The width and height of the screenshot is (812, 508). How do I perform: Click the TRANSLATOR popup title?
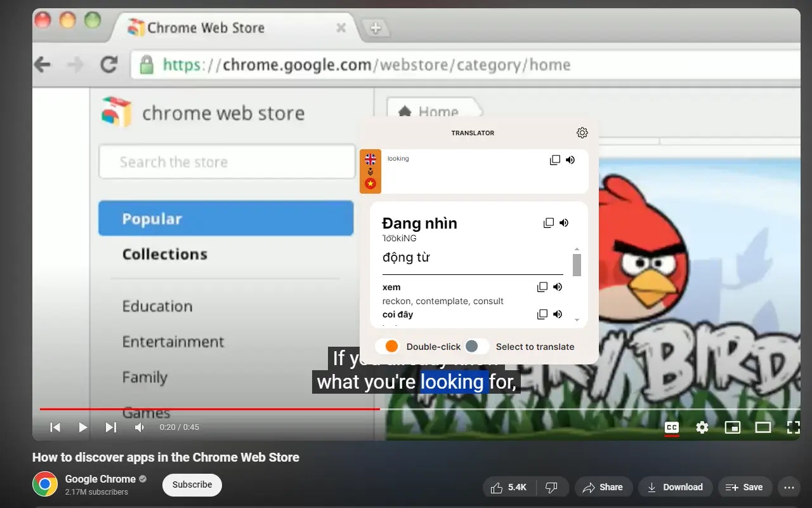point(473,133)
